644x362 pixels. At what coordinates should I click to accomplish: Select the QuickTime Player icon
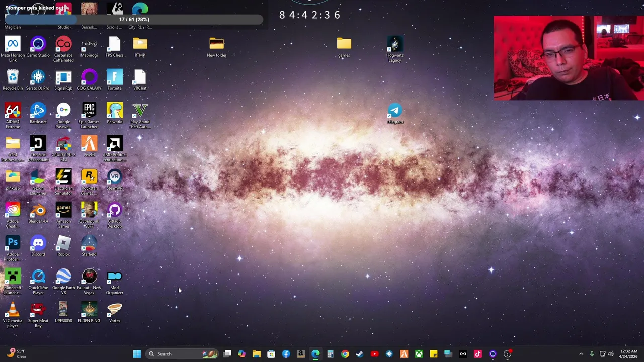click(38, 282)
